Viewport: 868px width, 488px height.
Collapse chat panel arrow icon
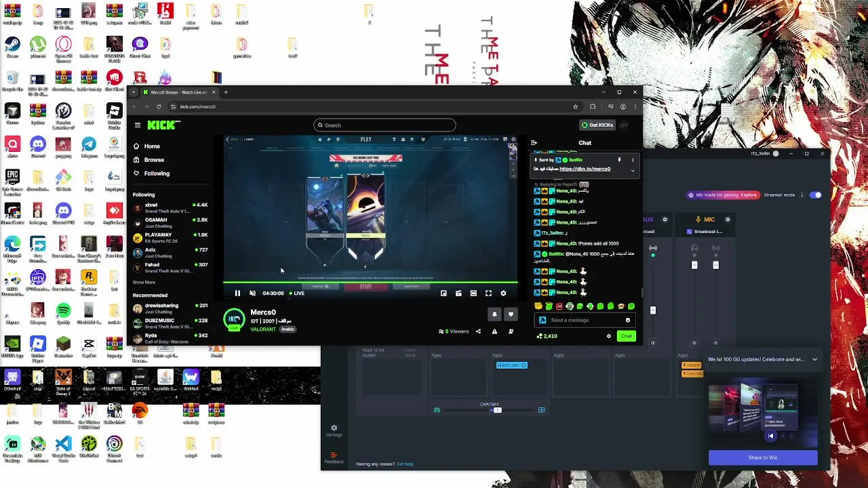pyautogui.click(x=534, y=143)
